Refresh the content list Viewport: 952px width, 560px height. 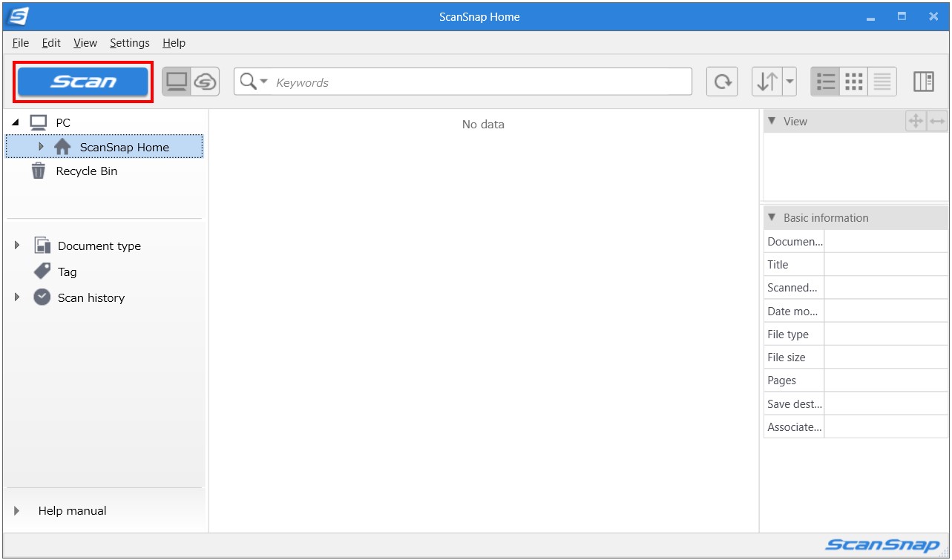point(722,82)
